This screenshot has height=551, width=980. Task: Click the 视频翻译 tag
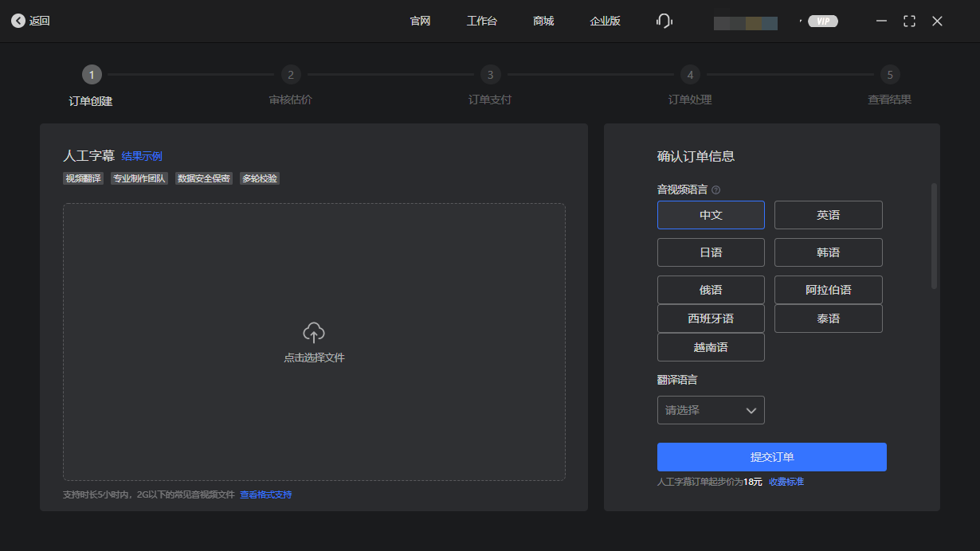coord(83,178)
